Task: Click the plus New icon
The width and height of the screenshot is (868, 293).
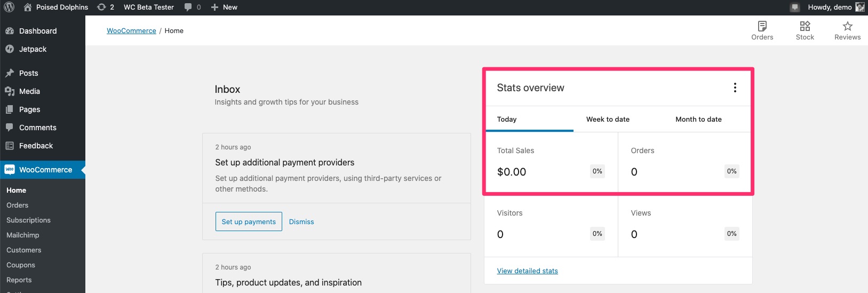Action: (214, 7)
